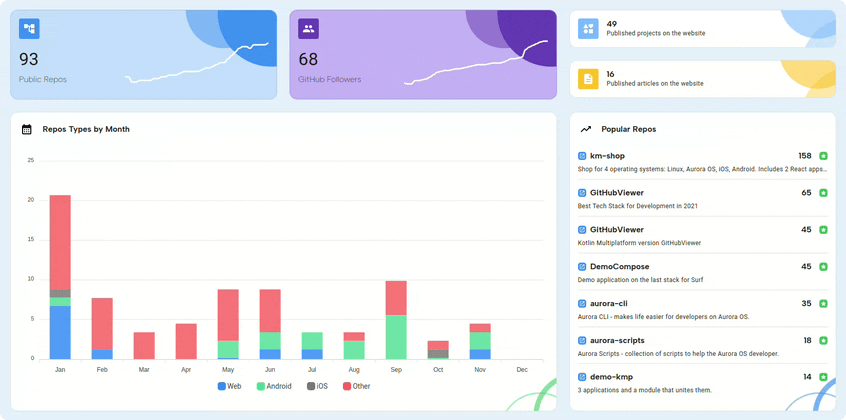Image resolution: width=846 pixels, height=420 pixels.
Task: Click the red Other segment of January bar
Action: (x=60, y=242)
